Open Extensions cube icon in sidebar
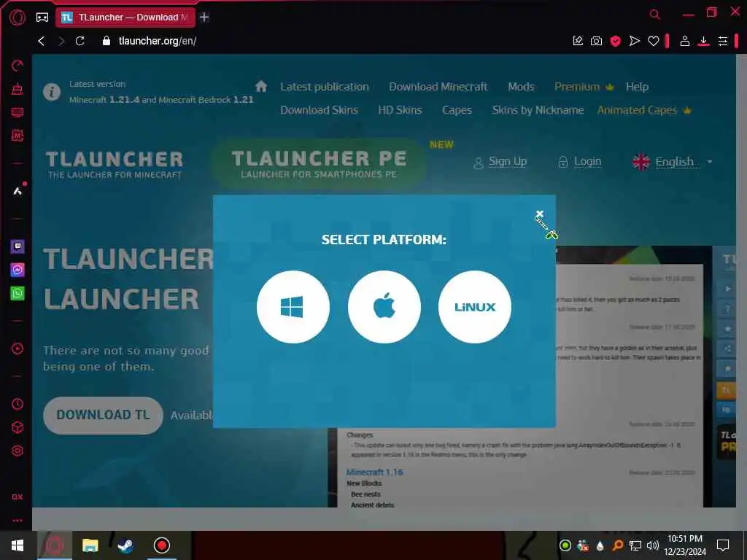This screenshot has height=560, width=747. coord(18,427)
